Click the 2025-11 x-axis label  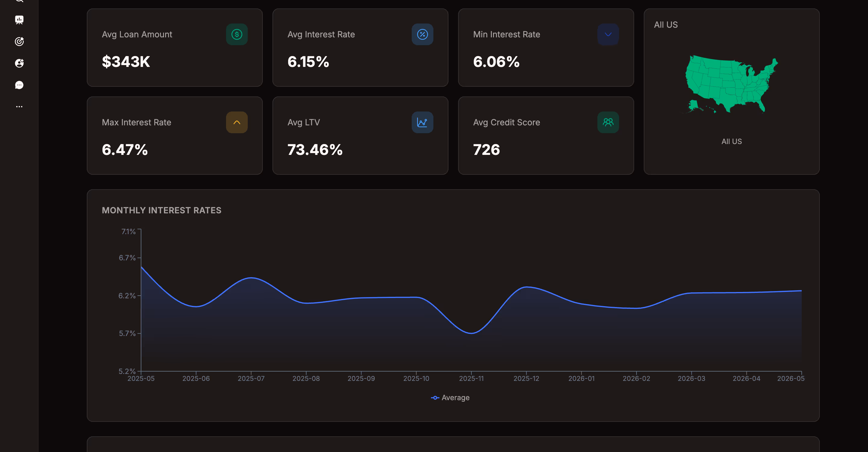pos(471,378)
